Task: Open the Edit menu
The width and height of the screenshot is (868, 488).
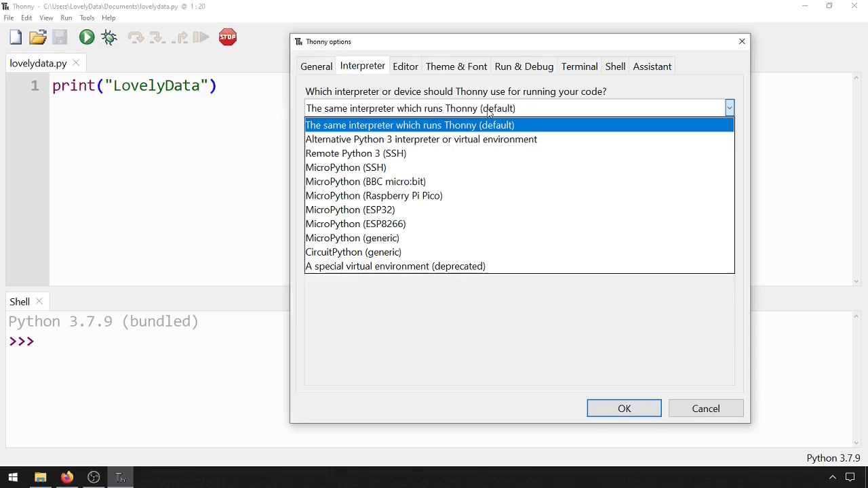Action: (26, 18)
